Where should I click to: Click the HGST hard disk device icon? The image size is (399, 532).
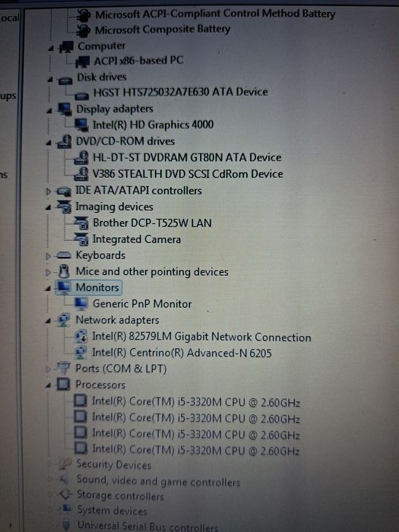82,96
